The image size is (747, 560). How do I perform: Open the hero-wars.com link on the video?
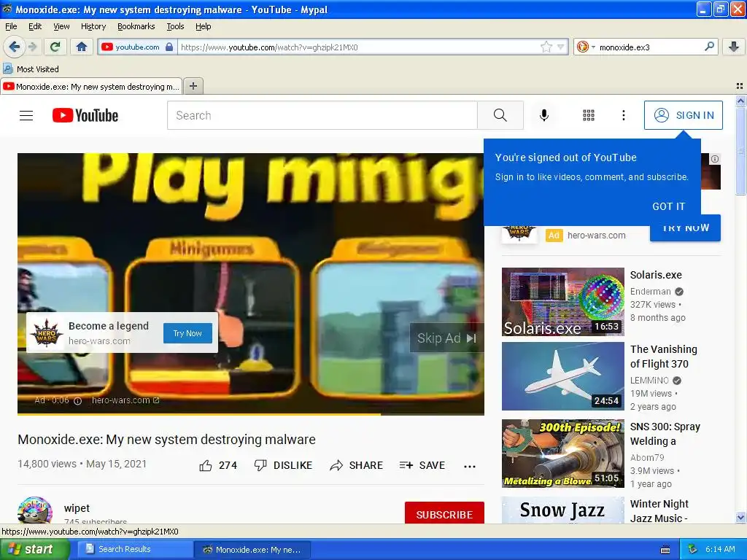pyautogui.click(x=125, y=400)
